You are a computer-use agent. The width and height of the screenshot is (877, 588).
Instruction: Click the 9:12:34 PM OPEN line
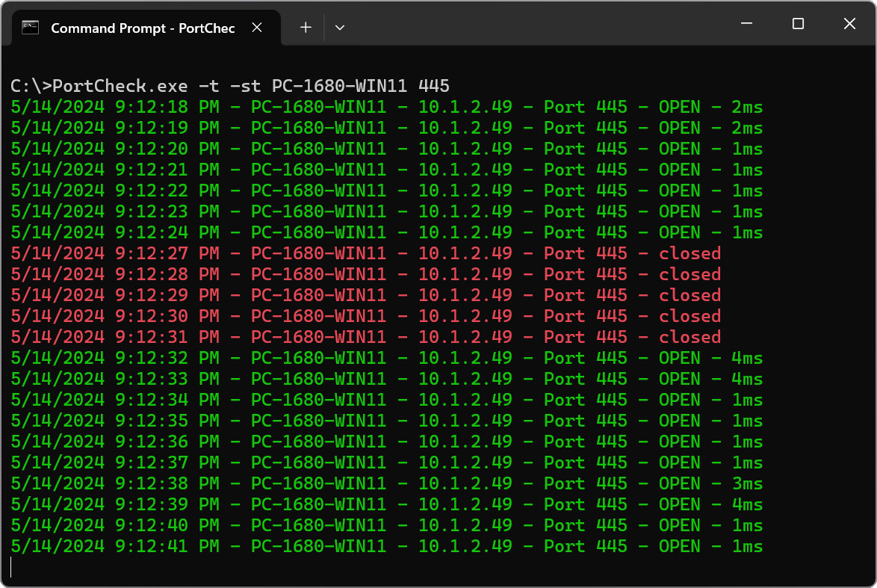(x=386, y=400)
